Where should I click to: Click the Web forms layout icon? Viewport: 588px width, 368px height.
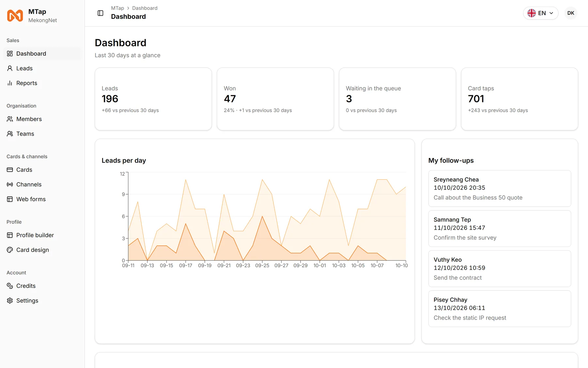coord(10,199)
